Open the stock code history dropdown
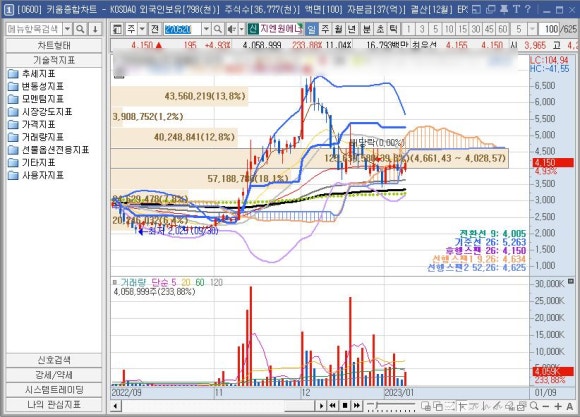 206,29
